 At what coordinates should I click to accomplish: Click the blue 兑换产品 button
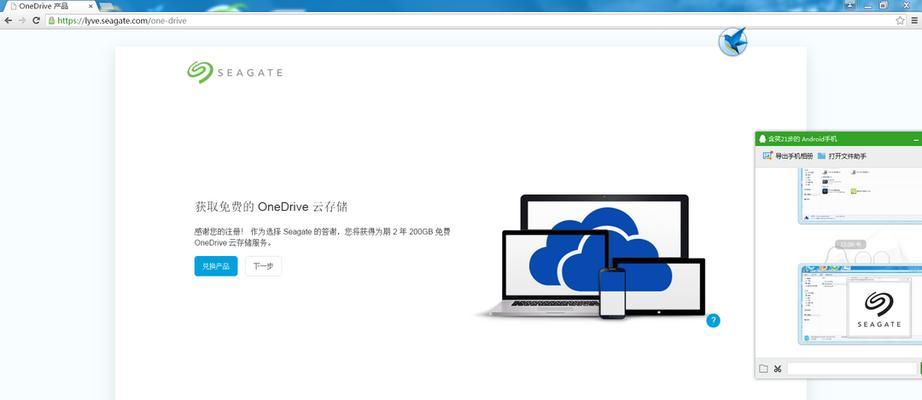click(x=216, y=266)
